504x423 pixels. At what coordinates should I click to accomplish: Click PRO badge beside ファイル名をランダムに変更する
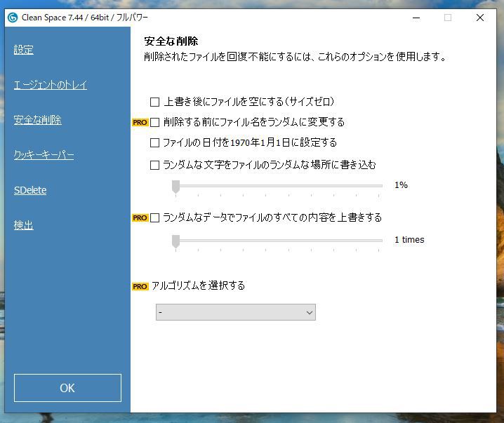140,122
